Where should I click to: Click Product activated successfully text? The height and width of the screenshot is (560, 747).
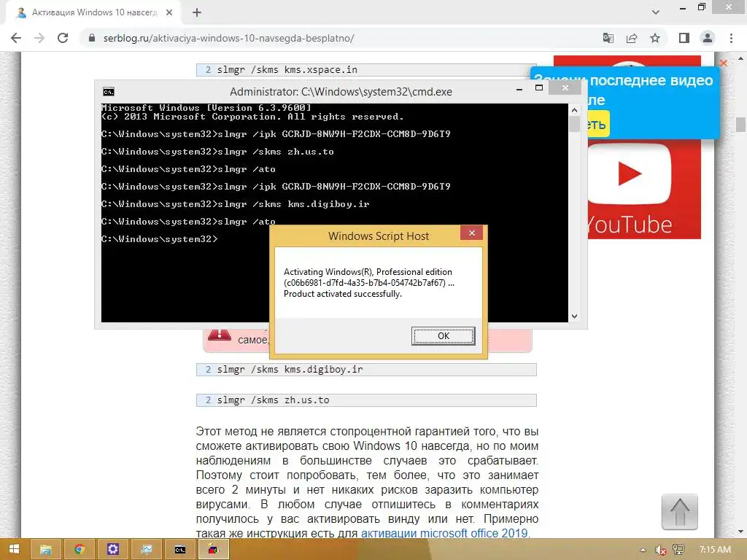coord(343,294)
